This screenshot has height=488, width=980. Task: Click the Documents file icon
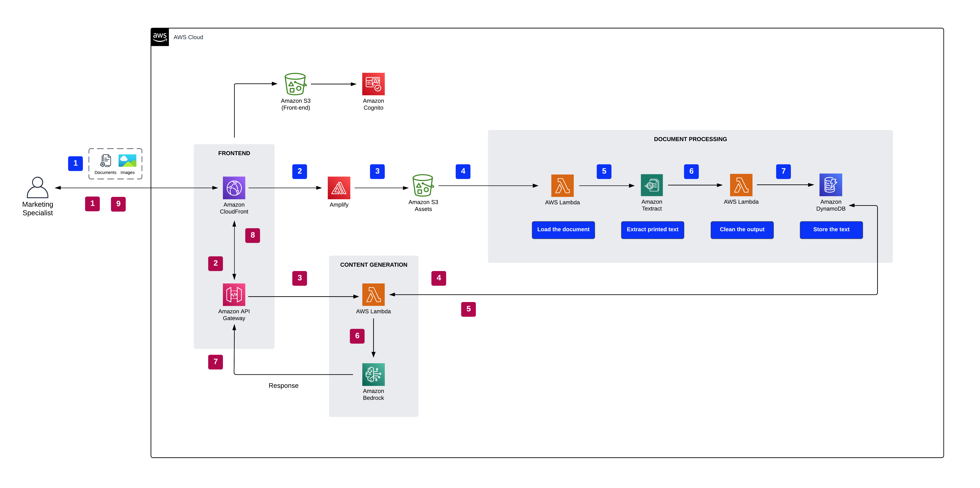[105, 161]
